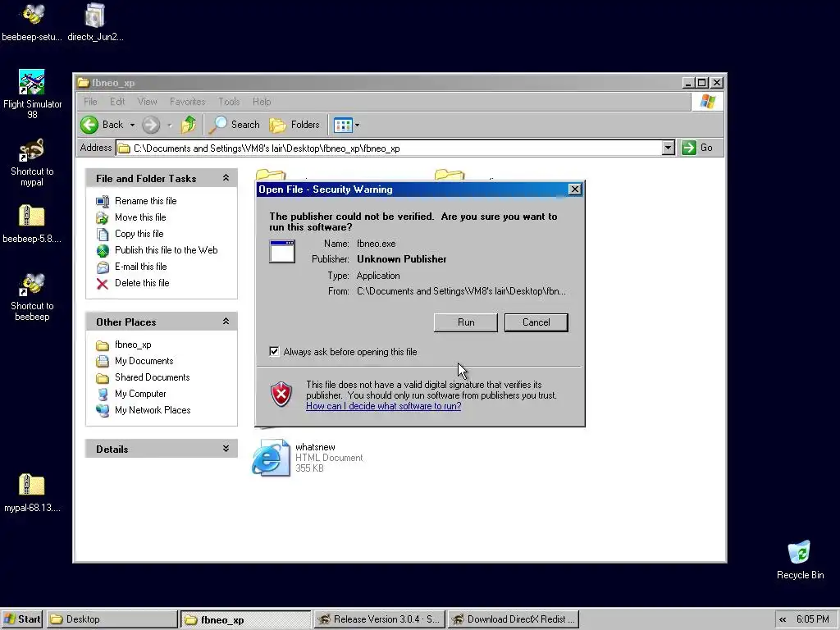
Task: Click How can I decide what software link
Action: [383, 406]
